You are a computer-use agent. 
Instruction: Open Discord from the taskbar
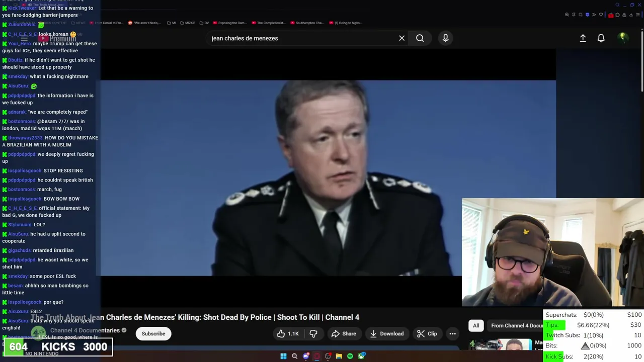tap(306, 356)
